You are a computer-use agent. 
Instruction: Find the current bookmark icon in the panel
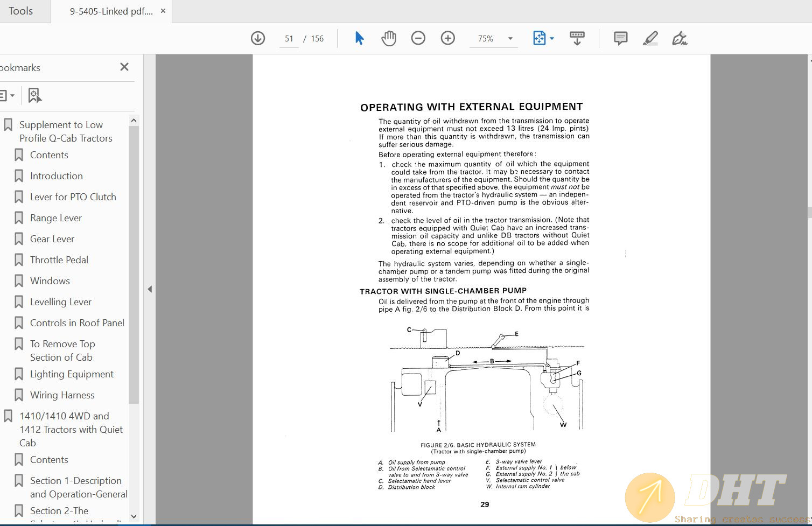coord(34,95)
